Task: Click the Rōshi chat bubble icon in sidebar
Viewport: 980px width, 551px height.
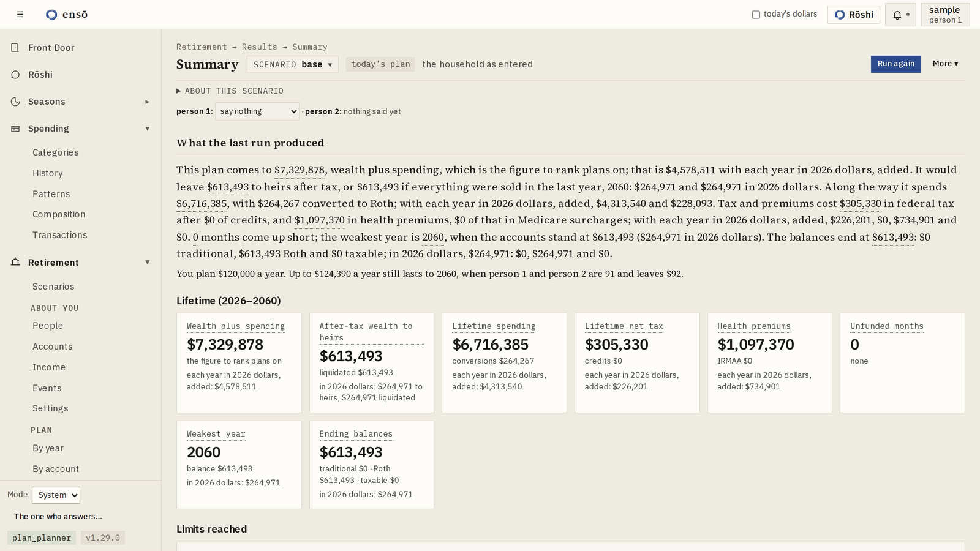Action: (x=15, y=75)
